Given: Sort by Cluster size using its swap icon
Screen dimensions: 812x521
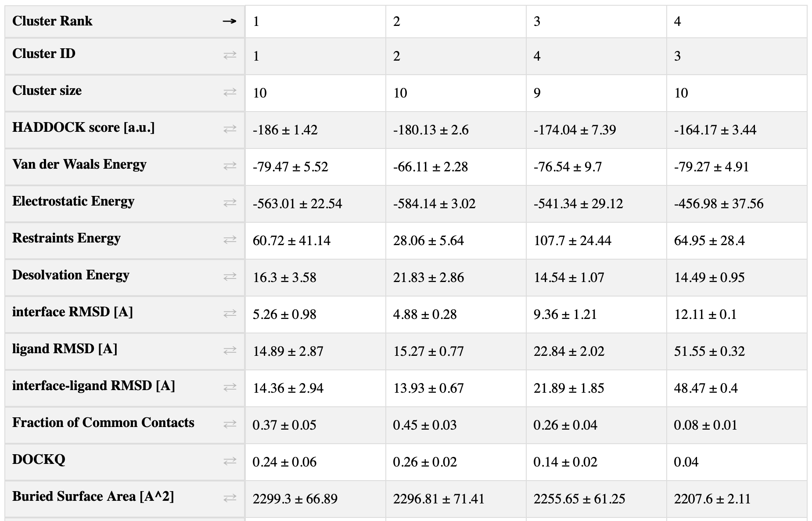Looking at the screenshot, I should coord(230,92).
